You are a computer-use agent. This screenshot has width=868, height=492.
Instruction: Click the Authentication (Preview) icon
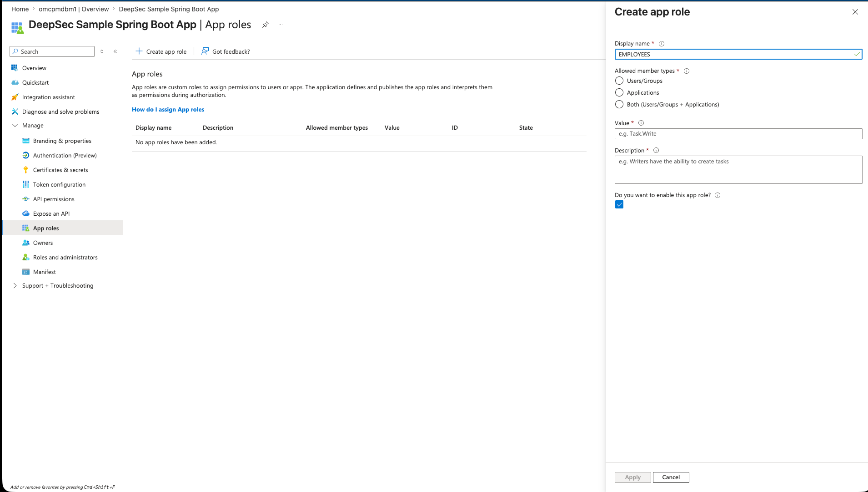tap(26, 155)
